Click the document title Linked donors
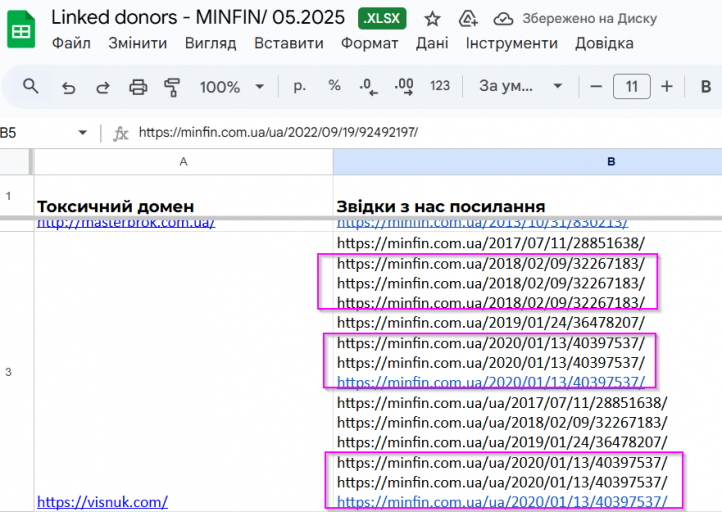This screenshot has width=722, height=512. [198, 18]
